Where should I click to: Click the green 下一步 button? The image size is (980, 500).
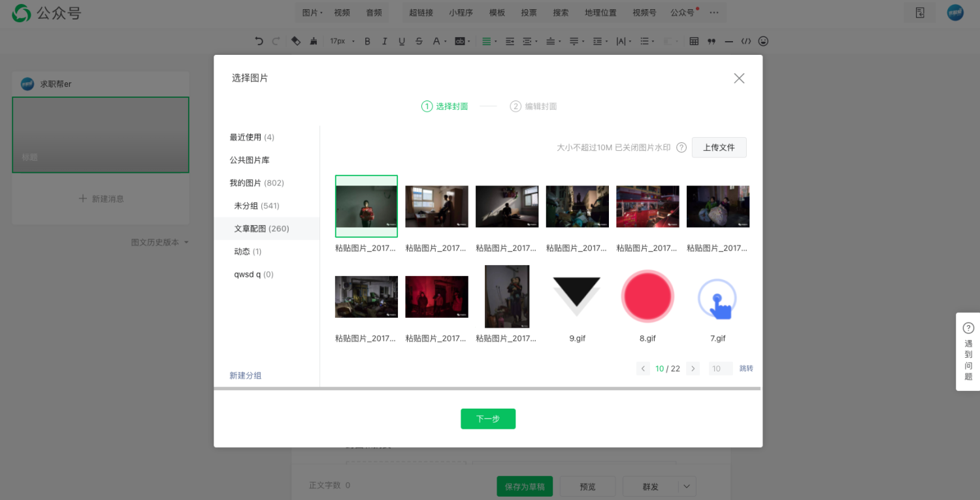[488, 419]
